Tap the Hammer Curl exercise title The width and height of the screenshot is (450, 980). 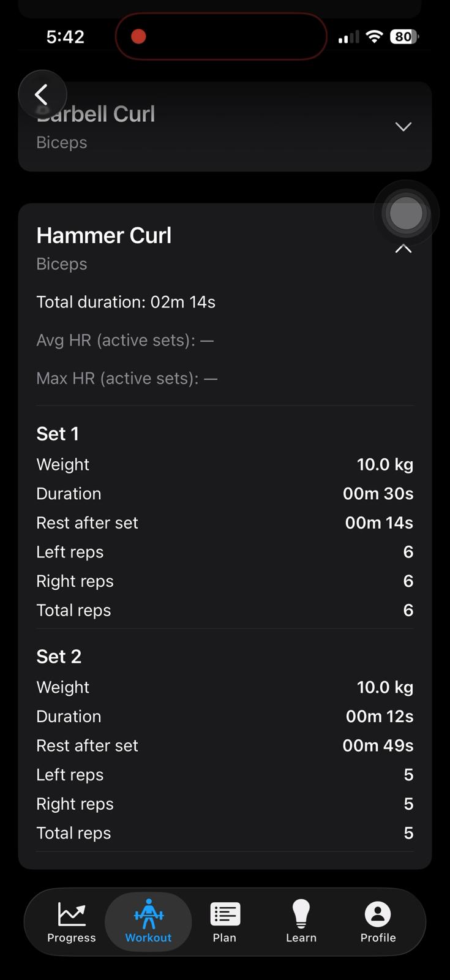point(104,235)
